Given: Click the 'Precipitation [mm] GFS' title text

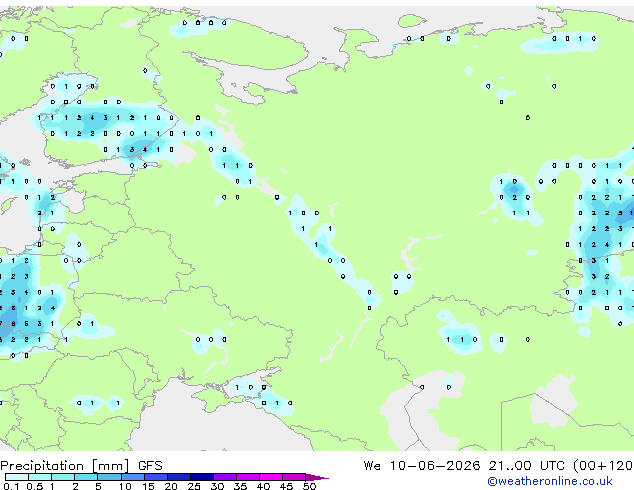Looking at the screenshot, I should pos(81,466).
